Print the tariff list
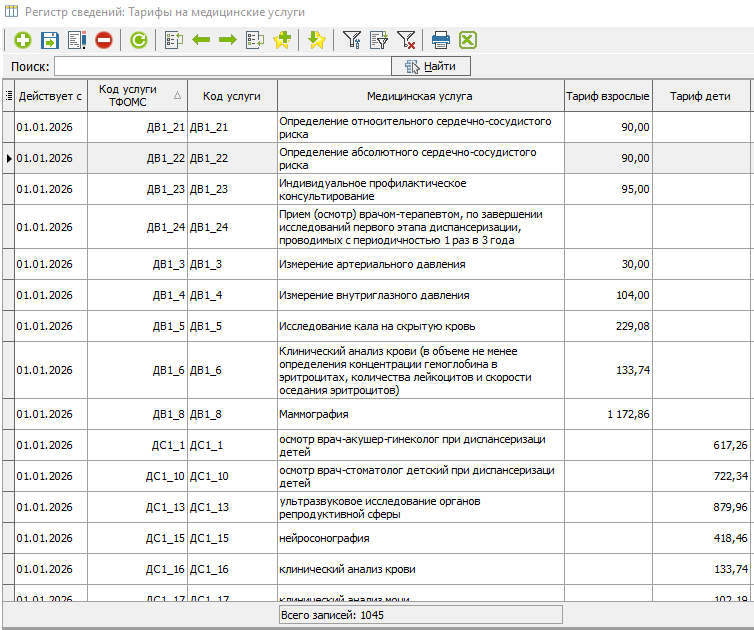This screenshot has width=754, height=630. [441, 40]
